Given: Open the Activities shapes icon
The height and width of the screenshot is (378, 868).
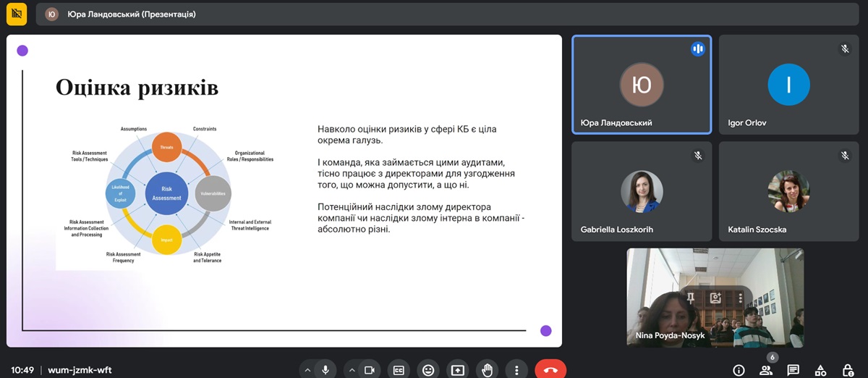Looking at the screenshot, I should [820, 370].
